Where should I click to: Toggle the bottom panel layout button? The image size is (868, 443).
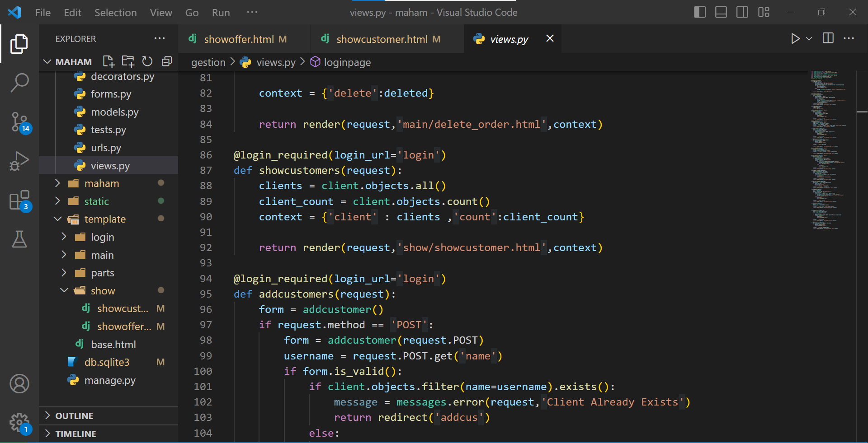721,12
